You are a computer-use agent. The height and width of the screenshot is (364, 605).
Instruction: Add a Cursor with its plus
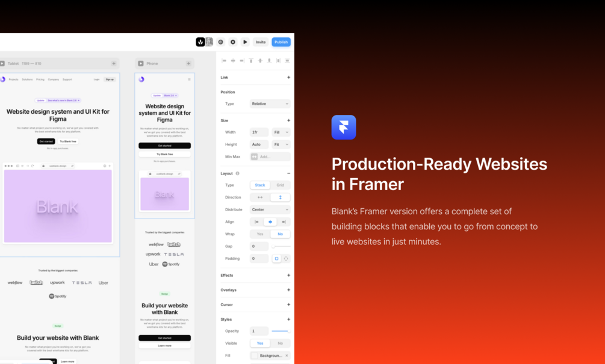pyautogui.click(x=288, y=304)
